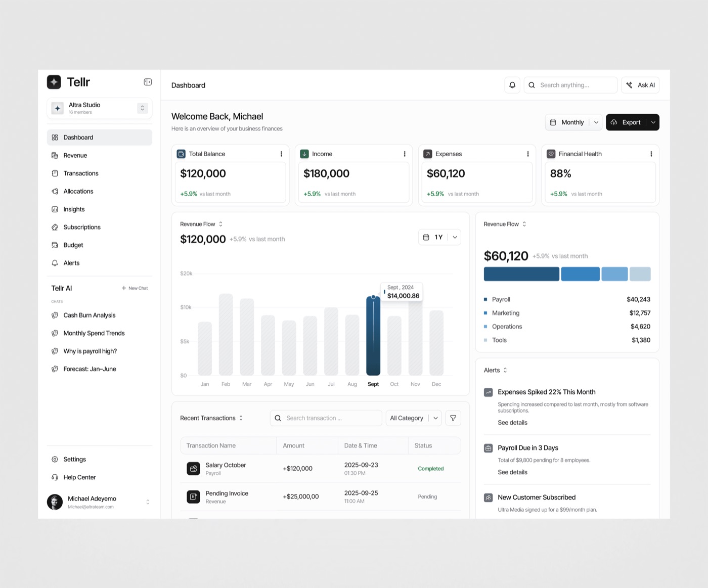Expand the Altra Studio workspace switcher
The width and height of the screenshot is (708, 588).
pos(143,108)
